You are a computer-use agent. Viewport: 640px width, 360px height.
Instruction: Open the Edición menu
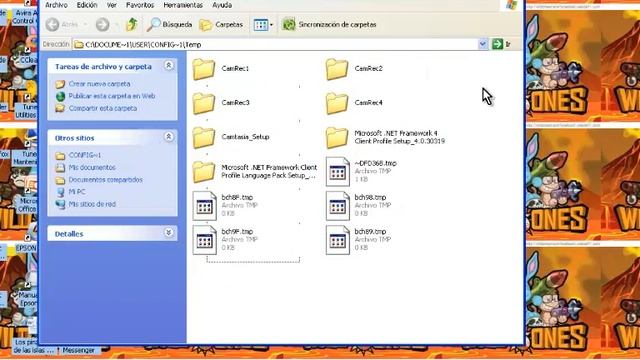[x=87, y=5]
